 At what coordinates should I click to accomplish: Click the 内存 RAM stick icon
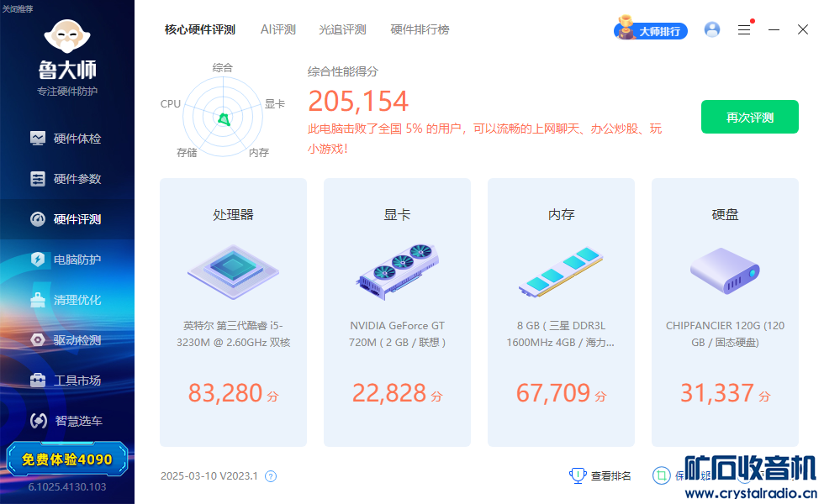point(561,271)
